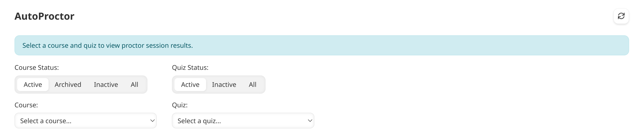Choose Inactive under Course Status
The image size is (644, 136).
(106, 85)
